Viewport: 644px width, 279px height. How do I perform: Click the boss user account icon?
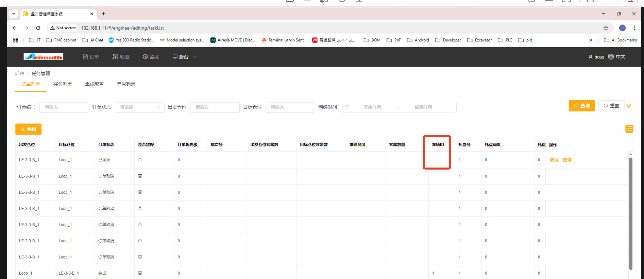(x=591, y=57)
